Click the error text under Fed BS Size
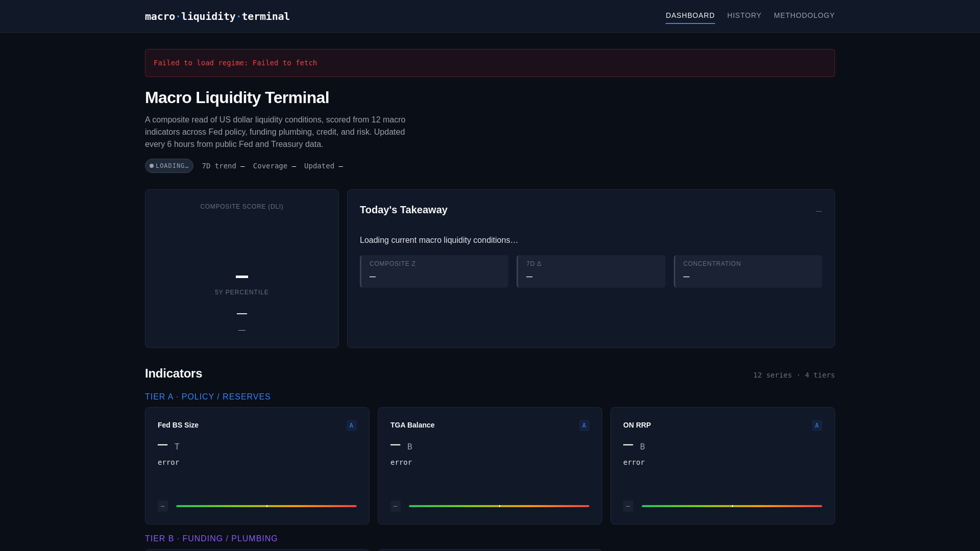Viewport: 980px width, 551px height. [168, 462]
